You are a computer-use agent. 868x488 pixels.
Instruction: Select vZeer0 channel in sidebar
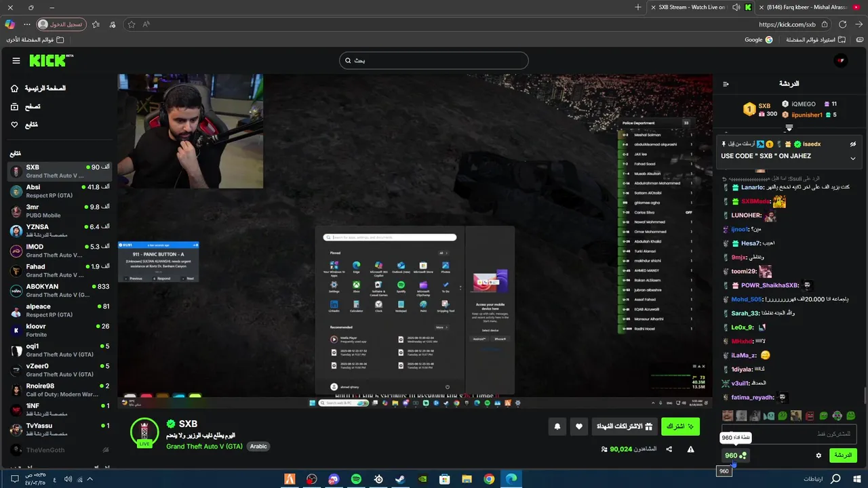[60, 370]
